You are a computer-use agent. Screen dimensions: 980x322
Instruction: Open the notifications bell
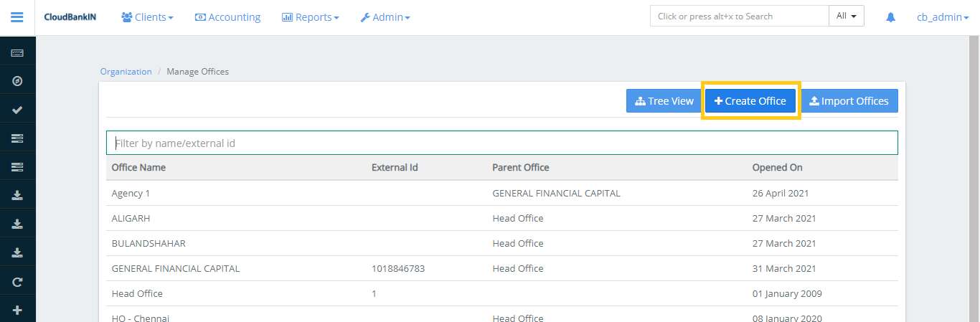(890, 17)
